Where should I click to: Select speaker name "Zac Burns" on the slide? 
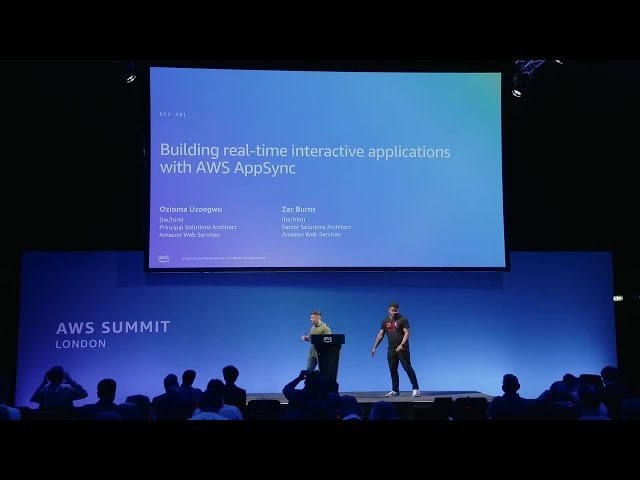coord(298,209)
